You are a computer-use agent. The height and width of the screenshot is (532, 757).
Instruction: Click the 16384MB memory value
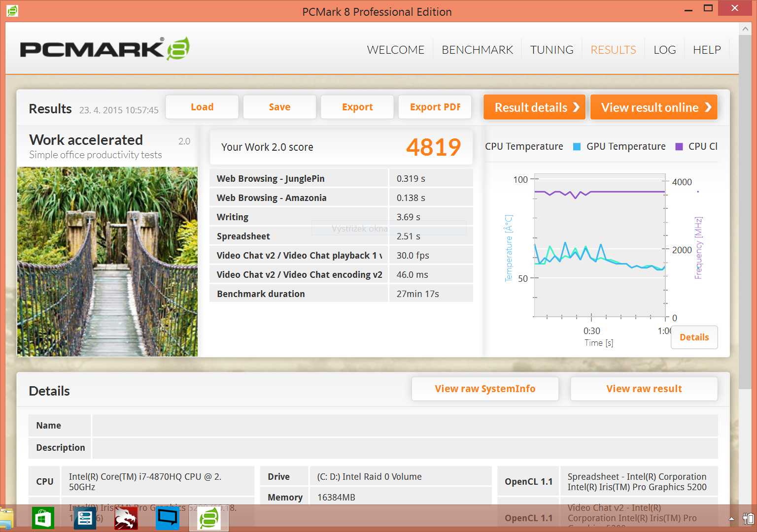point(336,497)
